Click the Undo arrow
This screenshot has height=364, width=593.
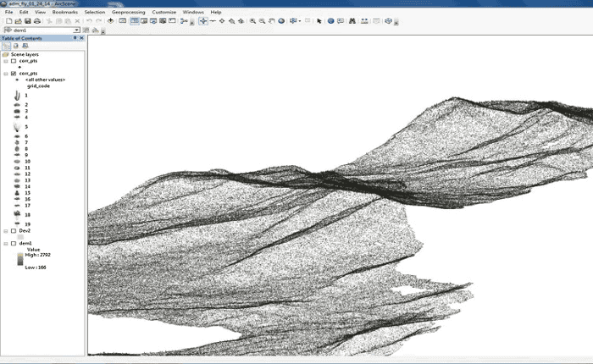coord(89,21)
